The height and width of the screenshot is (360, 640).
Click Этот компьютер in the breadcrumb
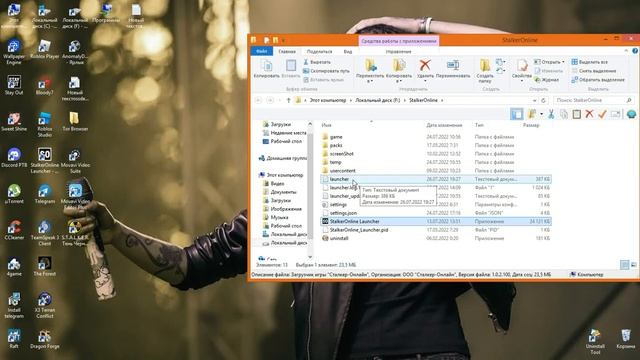tap(327, 100)
